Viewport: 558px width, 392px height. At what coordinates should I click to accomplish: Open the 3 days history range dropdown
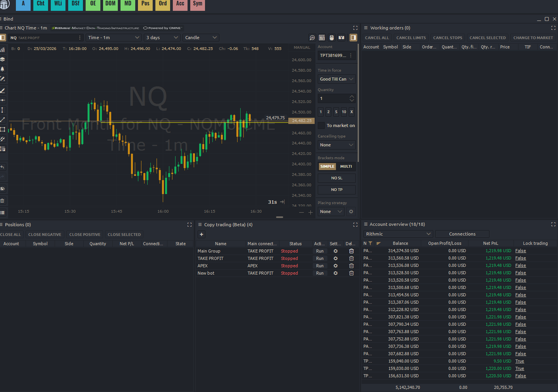pyautogui.click(x=162, y=38)
